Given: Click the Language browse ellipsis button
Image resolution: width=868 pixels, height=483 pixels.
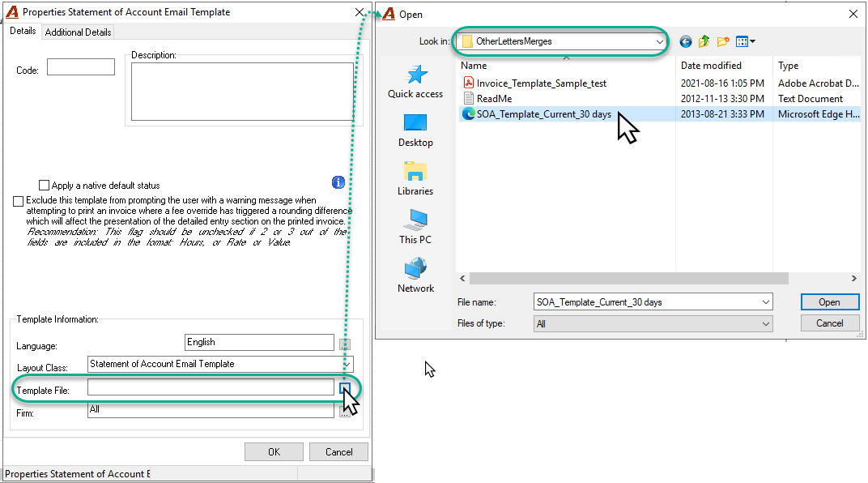Looking at the screenshot, I should (345, 344).
